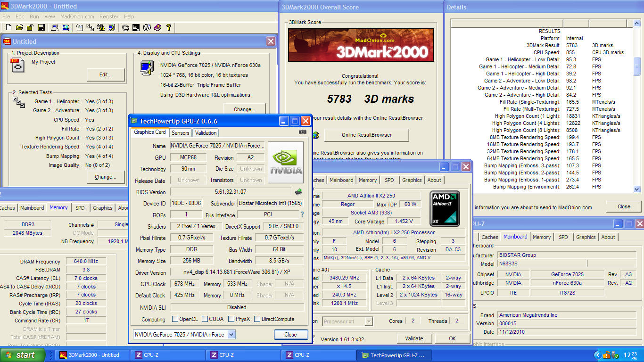Click the '5783 3D marks' score text
The image size is (644, 362).
tap(371, 99)
